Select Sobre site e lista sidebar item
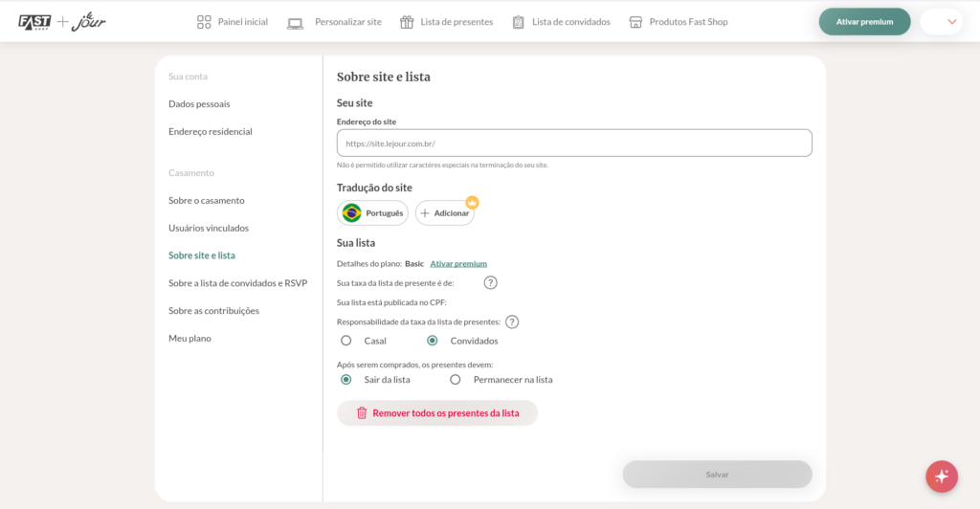 201,255
